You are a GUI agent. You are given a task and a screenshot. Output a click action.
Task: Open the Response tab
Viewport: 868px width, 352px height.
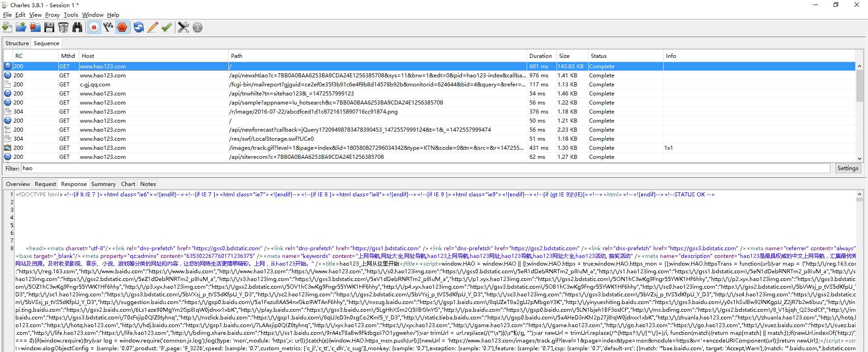[74, 184]
